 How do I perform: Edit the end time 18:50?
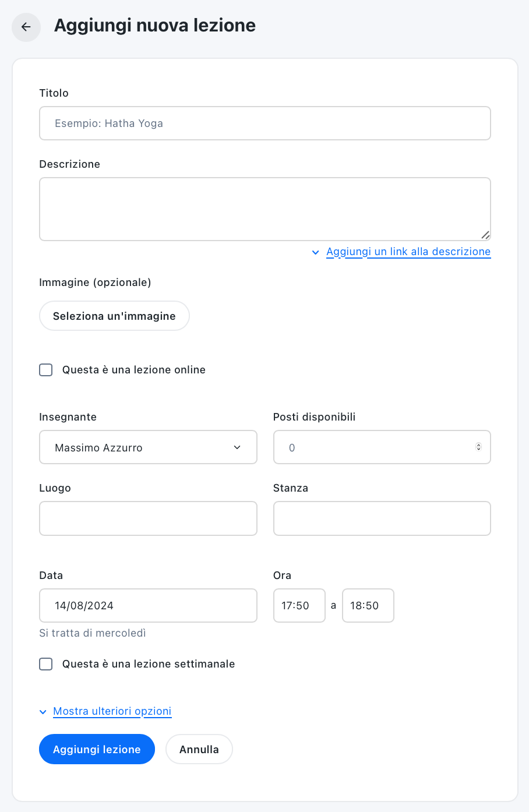(368, 606)
